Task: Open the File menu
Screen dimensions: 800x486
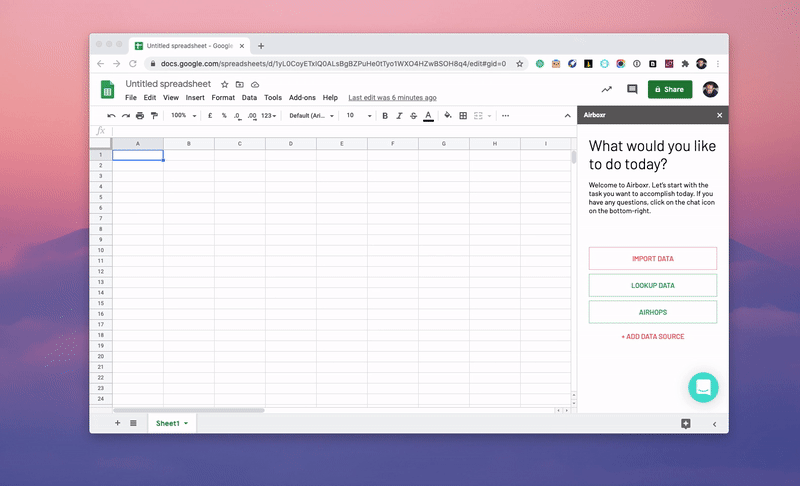Action: [x=131, y=97]
